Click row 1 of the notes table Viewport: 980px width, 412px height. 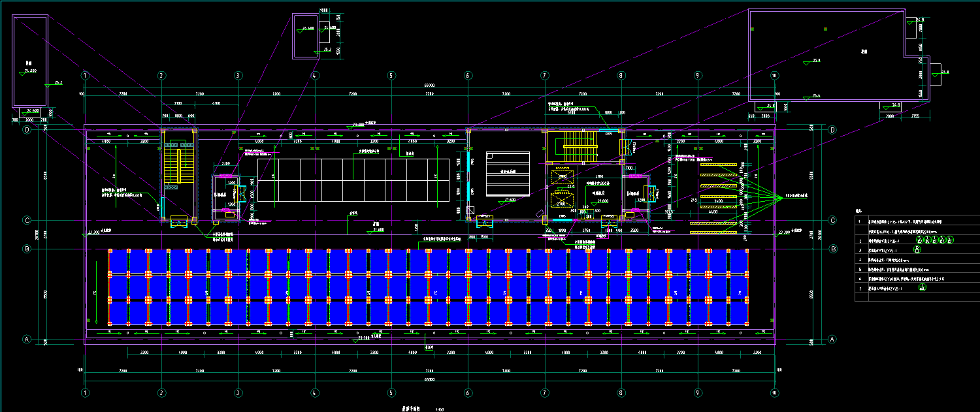click(x=915, y=221)
